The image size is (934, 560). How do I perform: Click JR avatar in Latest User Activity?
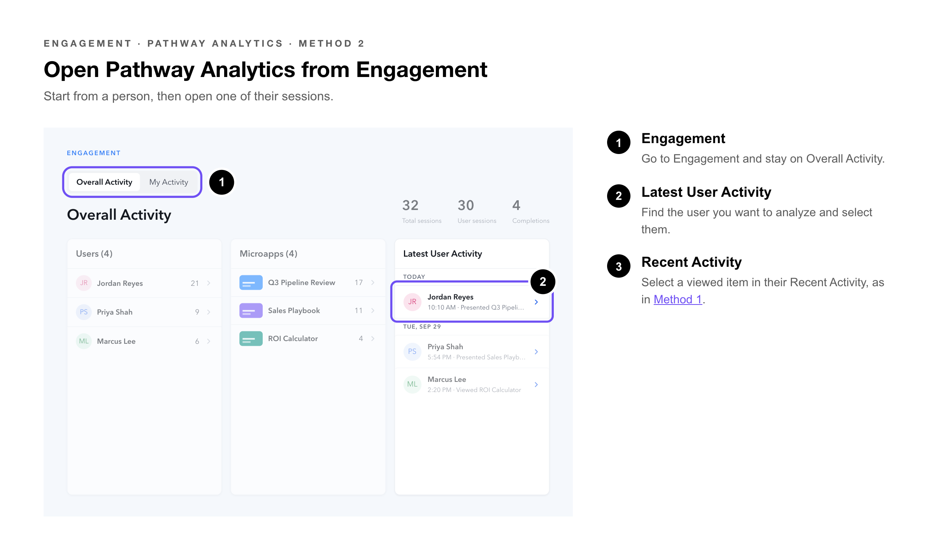[413, 302]
